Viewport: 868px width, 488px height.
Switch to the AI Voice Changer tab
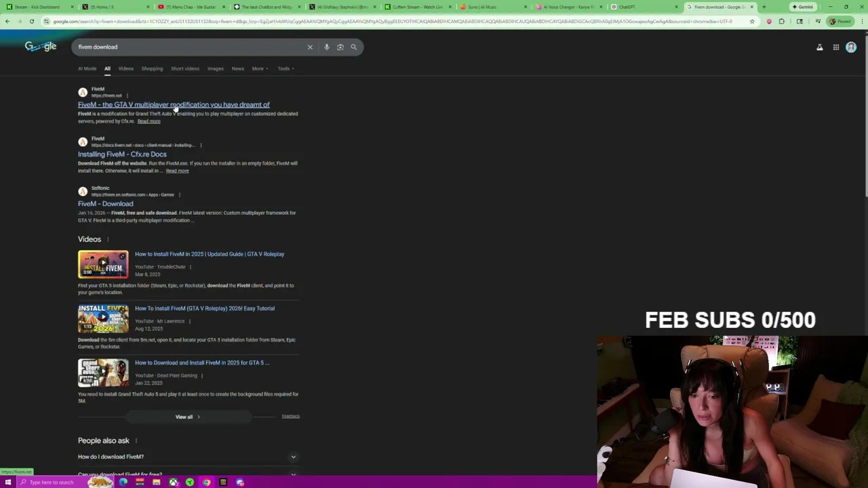pos(568,7)
